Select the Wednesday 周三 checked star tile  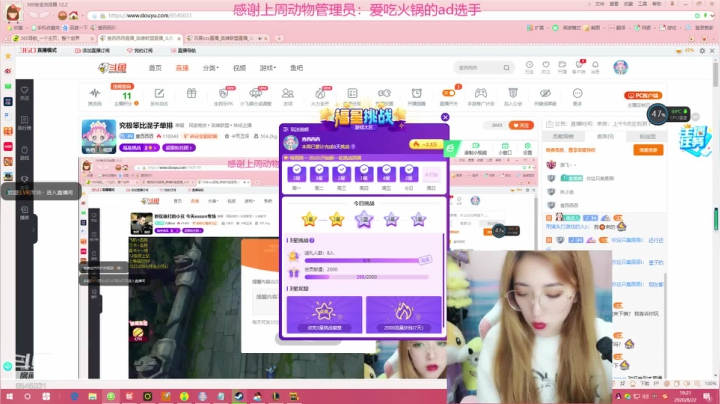click(x=342, y=174)
